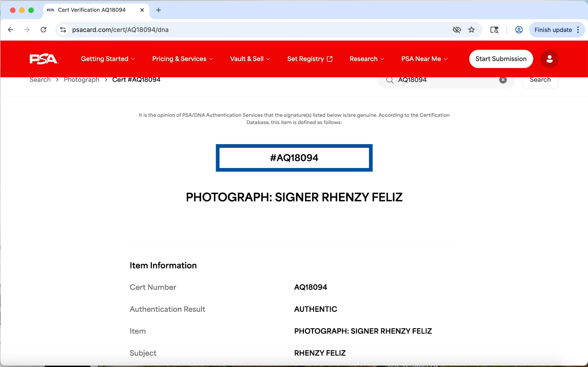Click the Item row label
The width and height of the screenshot is (588, 367).
pos(137,331)
